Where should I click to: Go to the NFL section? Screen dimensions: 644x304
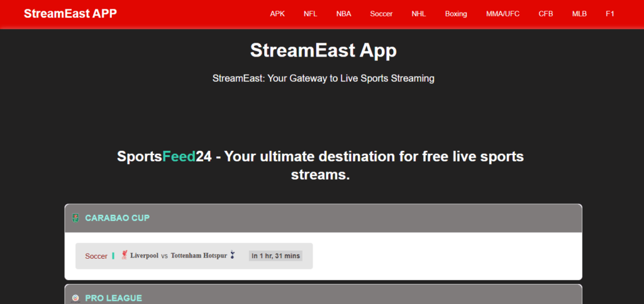coord(311,14)
